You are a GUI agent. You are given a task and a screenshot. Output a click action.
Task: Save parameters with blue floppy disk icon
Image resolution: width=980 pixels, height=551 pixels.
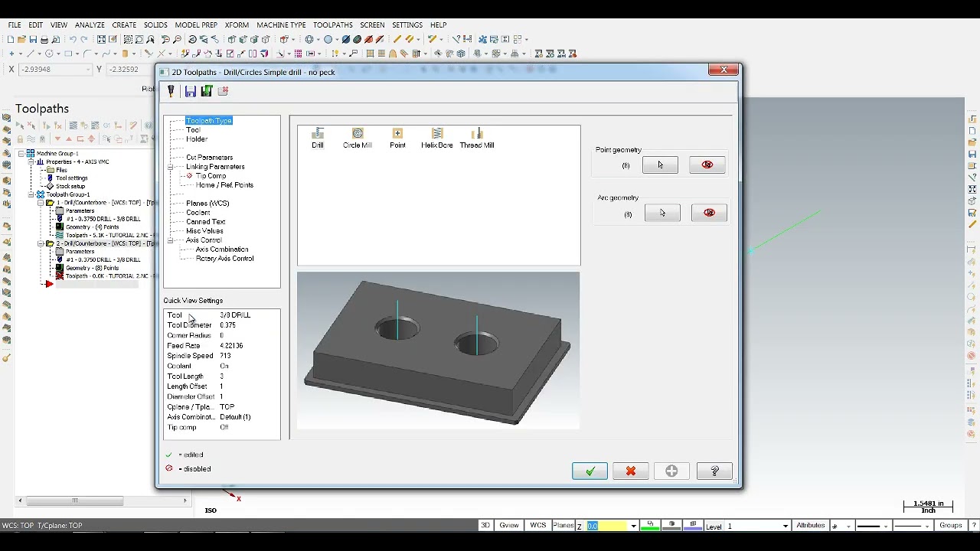pyautogui.click(x=190, y=91)
